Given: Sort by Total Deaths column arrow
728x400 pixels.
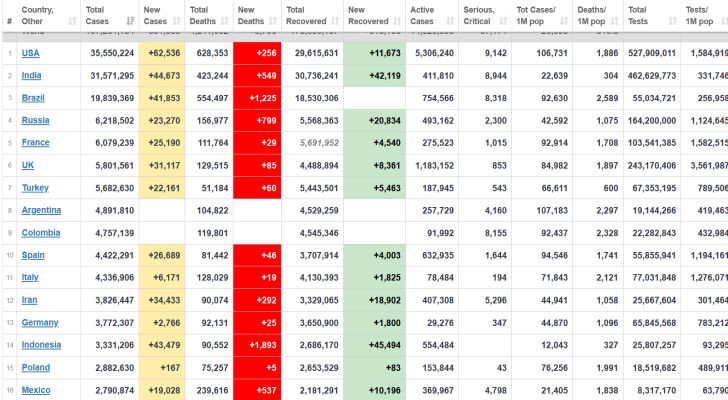Looking at the screenshot, I should coord(225,21).
